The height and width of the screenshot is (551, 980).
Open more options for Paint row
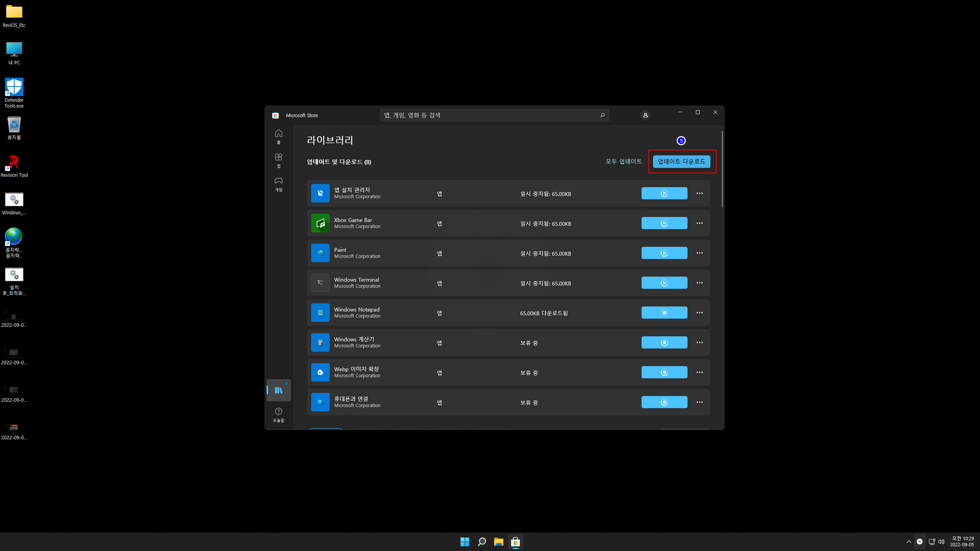[x=699, y=253]
